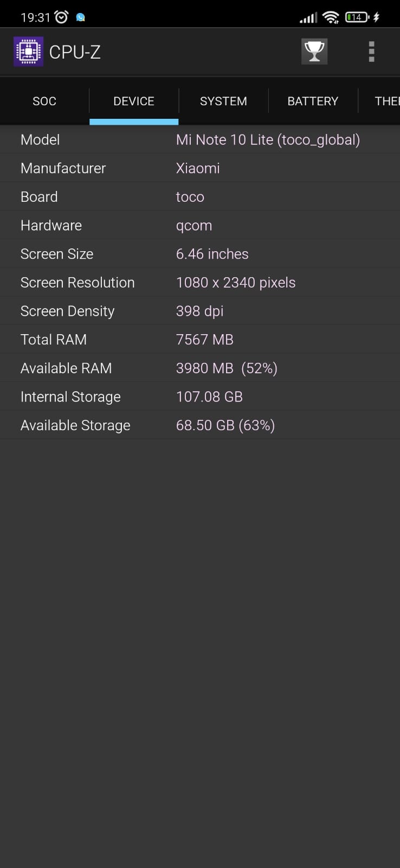The height and width of the screenshot is (868, 400).
Task: Tap the trophy icon in header
Action: pyautogui.click(x=314, y=52)
